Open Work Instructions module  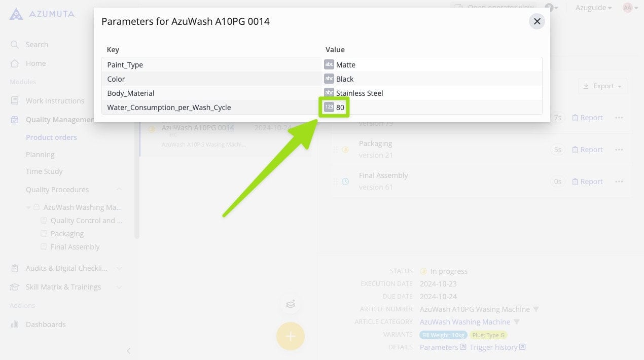pos(55,101)
